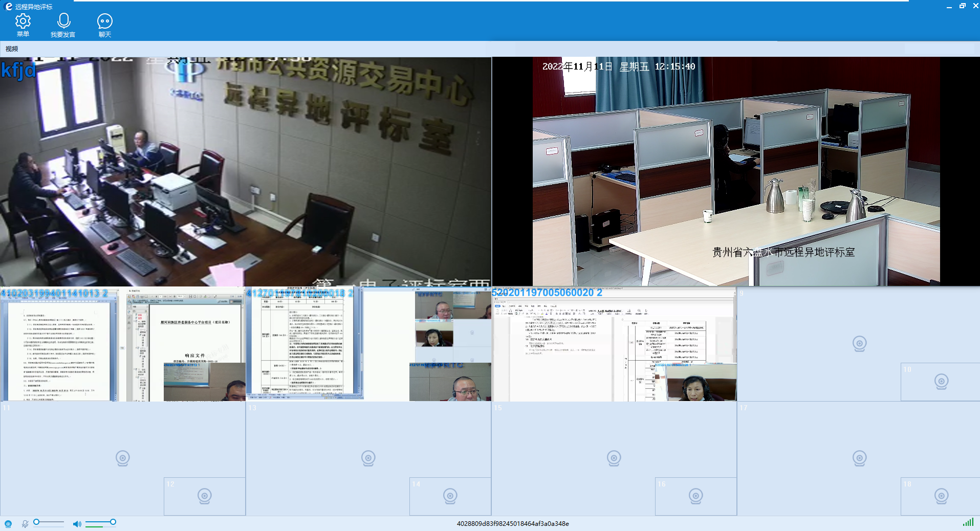Select the kfjd main camera feed
The height and width of the screenshot is (531, 980).
coord(246,171)
